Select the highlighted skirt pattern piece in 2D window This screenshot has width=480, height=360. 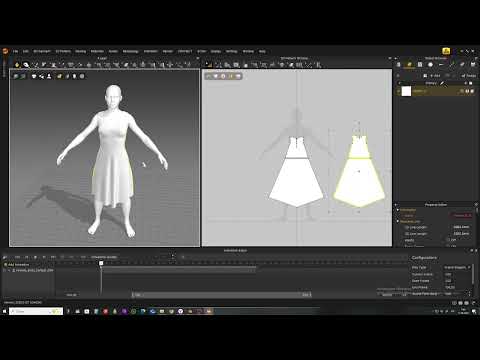click(x=359, y=182)
